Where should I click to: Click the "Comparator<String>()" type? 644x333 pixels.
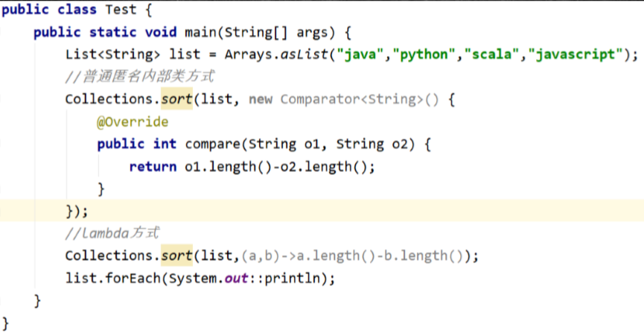point(360,100)
